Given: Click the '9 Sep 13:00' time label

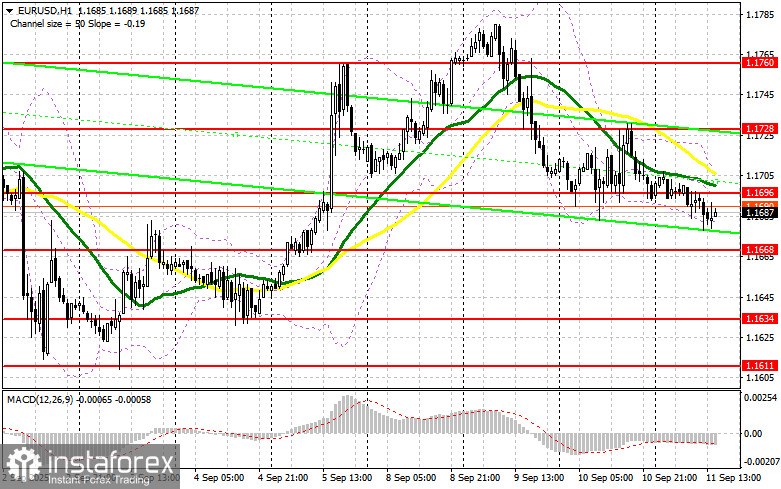Looking at the screenshot, I should coord(539,478).
